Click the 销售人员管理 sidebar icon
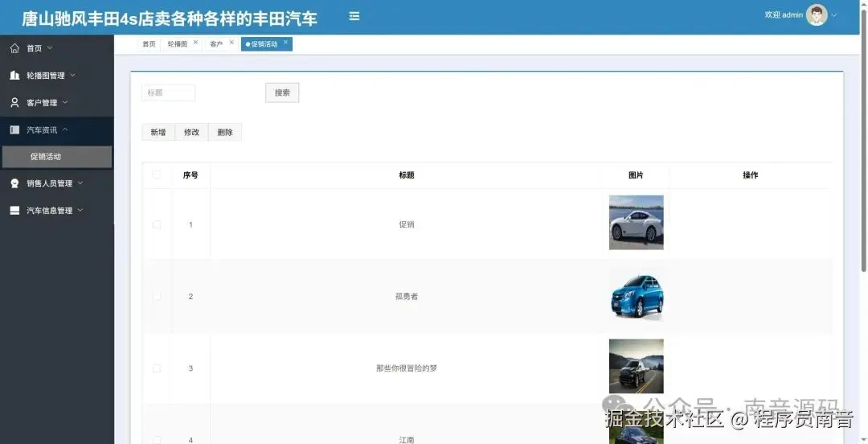The width and height of the screenshot is (868, 444). point(15,183)
